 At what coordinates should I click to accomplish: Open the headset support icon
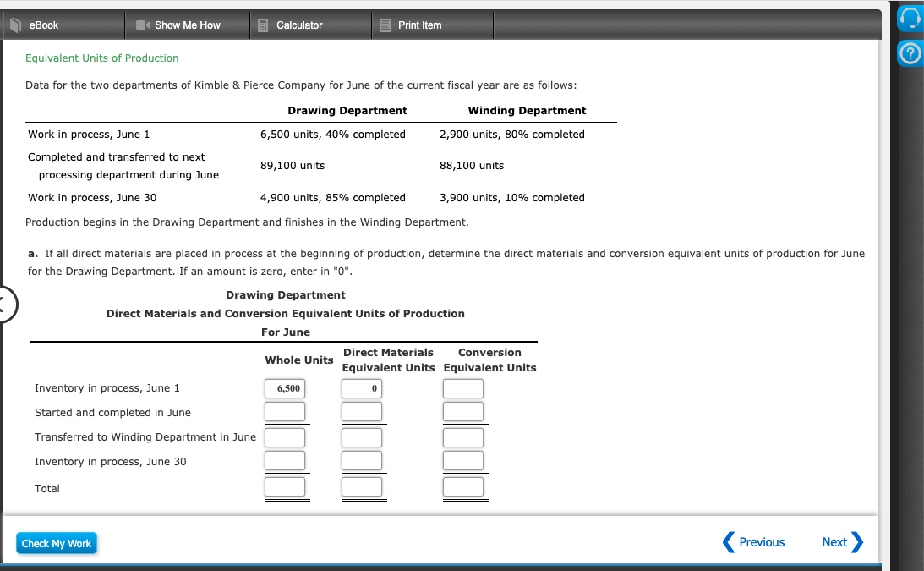point(910,19)
